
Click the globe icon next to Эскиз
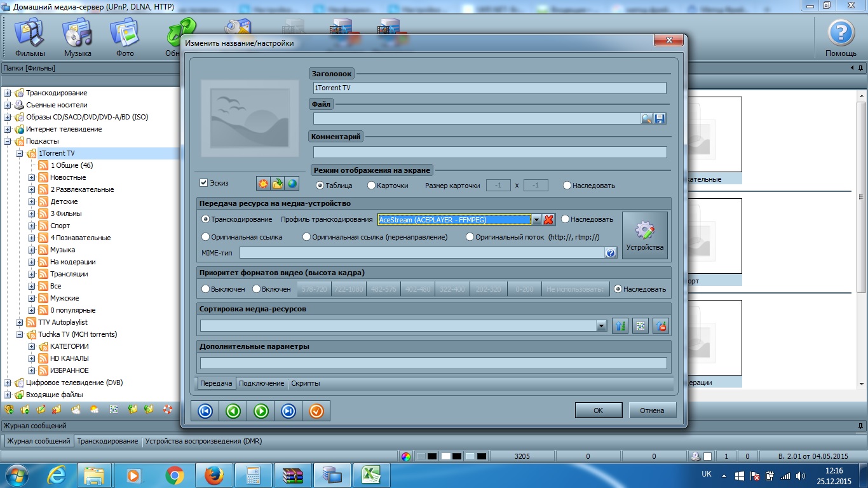coord(292,184)
